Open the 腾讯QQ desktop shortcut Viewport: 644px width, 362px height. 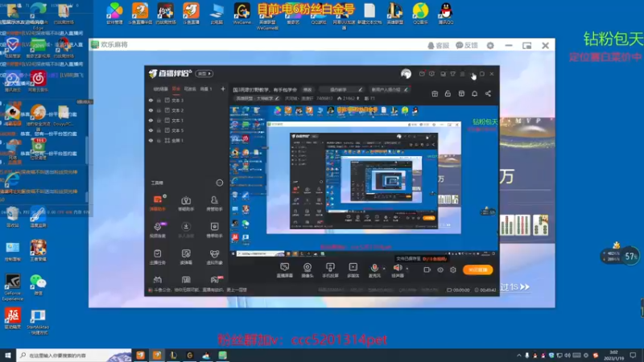[446, 14]
